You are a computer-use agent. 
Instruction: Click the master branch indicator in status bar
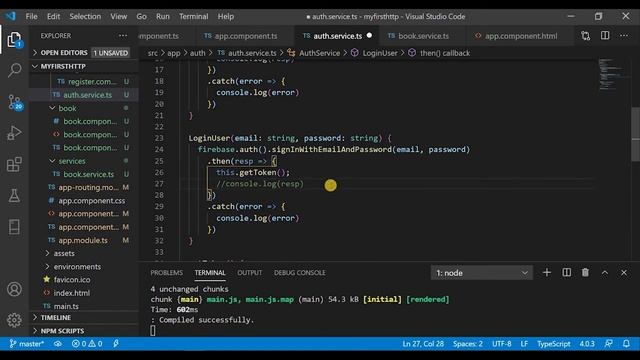point(27,344)
